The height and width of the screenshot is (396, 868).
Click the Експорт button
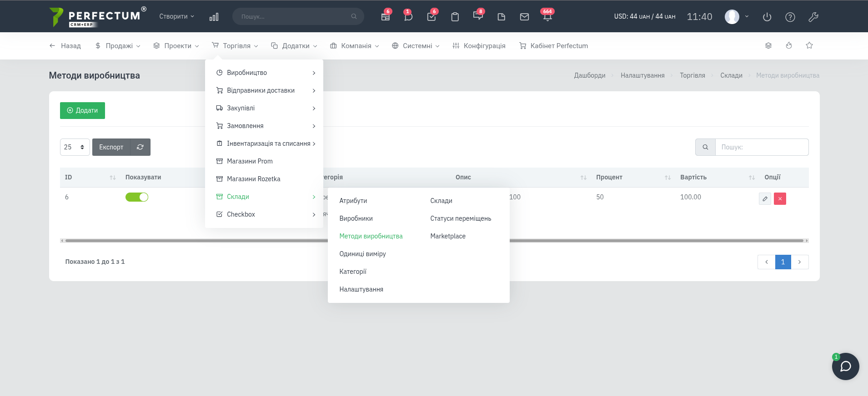pos(111,147)
